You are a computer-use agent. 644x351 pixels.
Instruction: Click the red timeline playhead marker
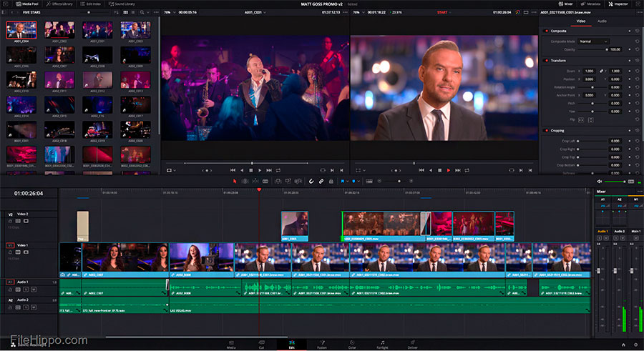coord(259,189)
